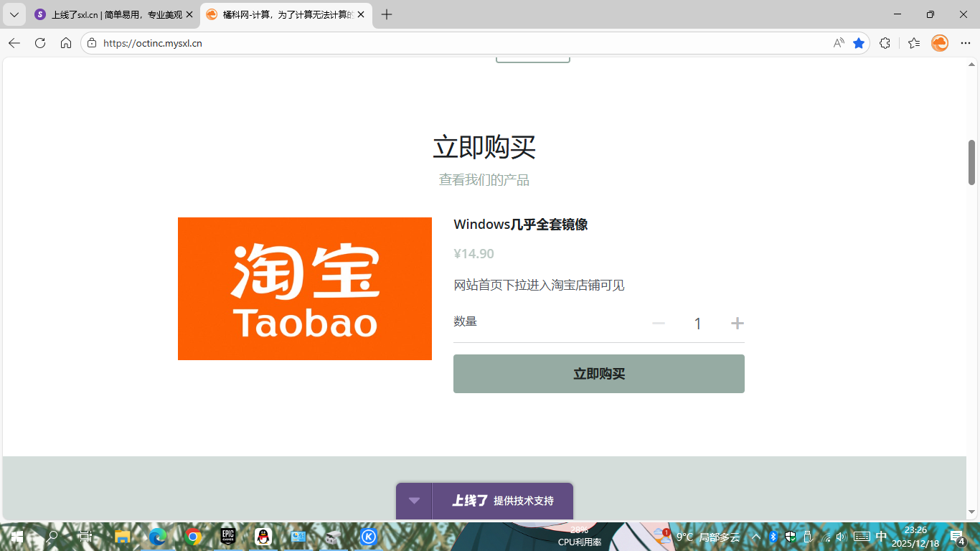Image resolution: width=980 pixels, height=551 pixels.
Task: Click the scrollbar up arrow
Action: coord(972,64)
